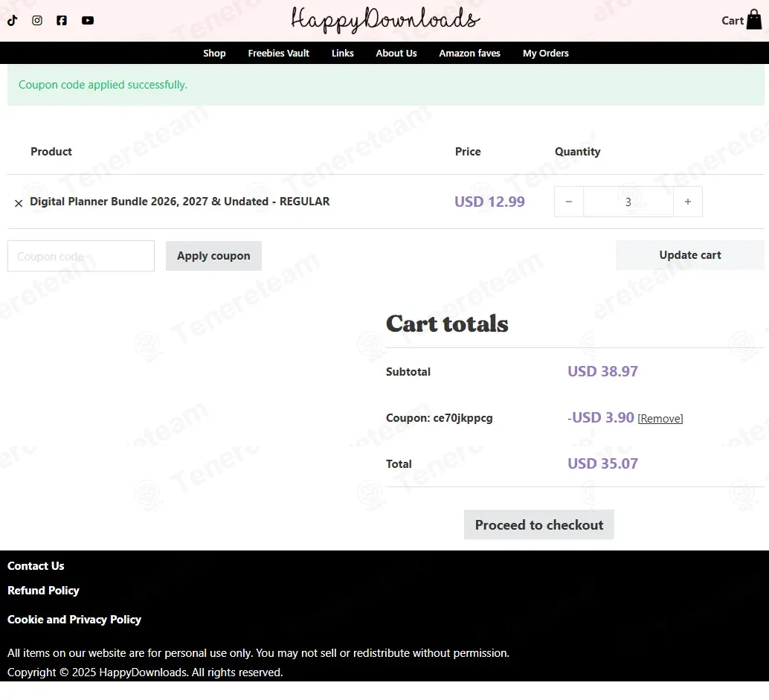Click the Apply coupon button
Viewport: 769px width, 700px height.
point(213,256)
